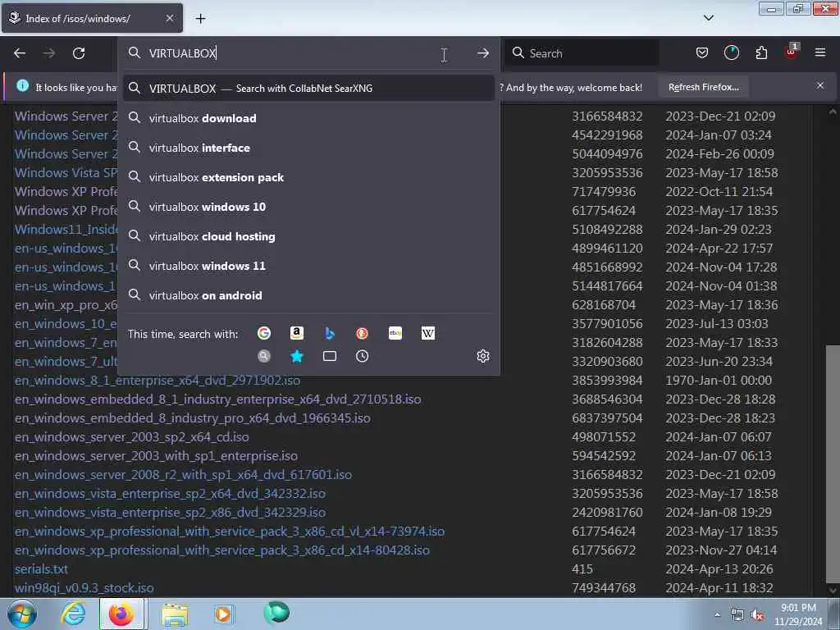Click the Search box in toolbar

click(582, 53)
